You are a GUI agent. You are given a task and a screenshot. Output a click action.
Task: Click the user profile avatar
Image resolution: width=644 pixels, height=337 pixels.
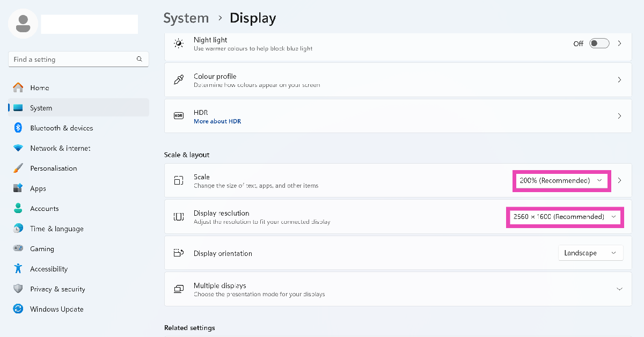(23, 23)
